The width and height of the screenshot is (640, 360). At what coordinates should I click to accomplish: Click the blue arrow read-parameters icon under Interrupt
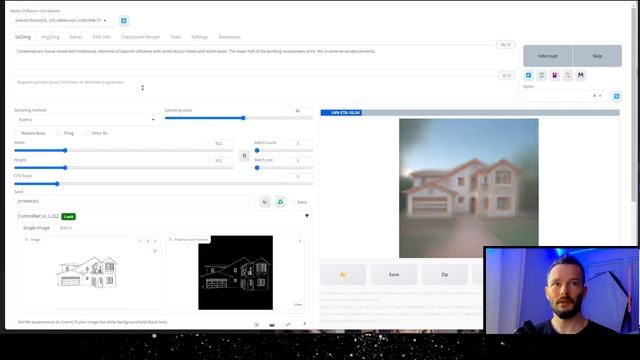click(x=529, y=75)
